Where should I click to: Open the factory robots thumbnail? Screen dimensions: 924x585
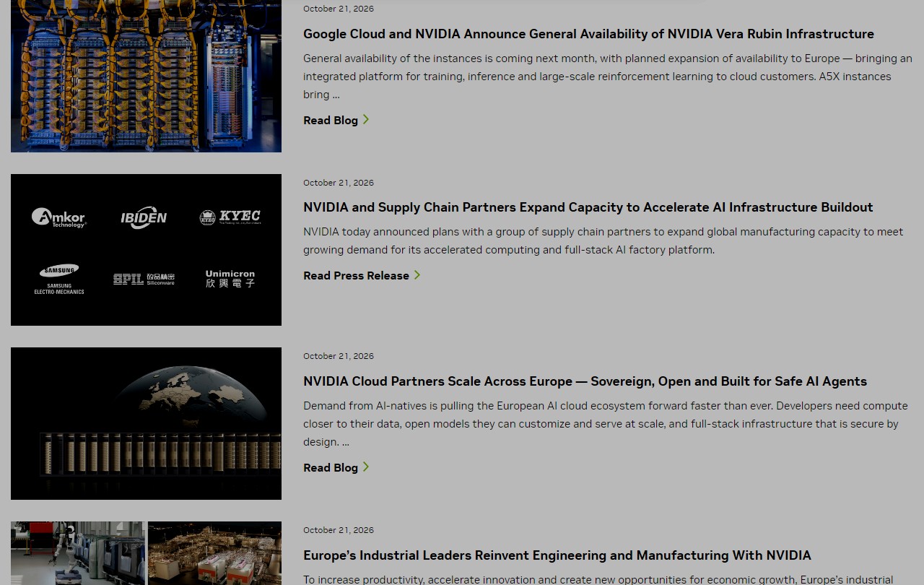tap(146, 553)
